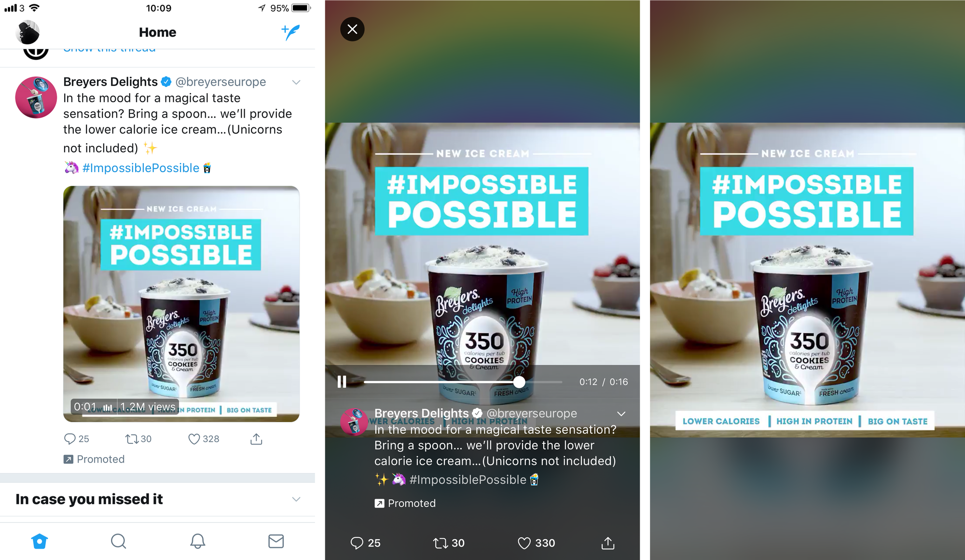Retweet the Breyers tweet with 30 retweets
The height and width of the screenshot is (560, 965).
click(131, 439)
